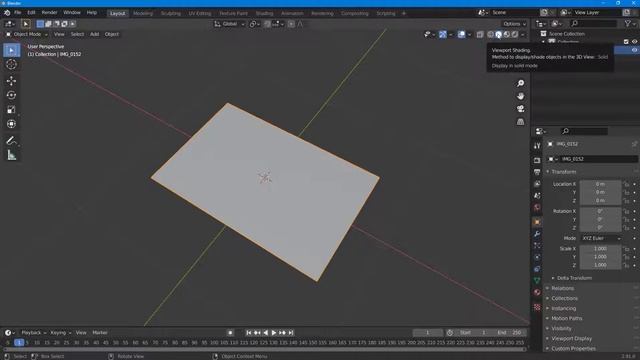The width and height of the screenshot is (640, 360).
Task: Select the Measure tool
Action: 11,155
